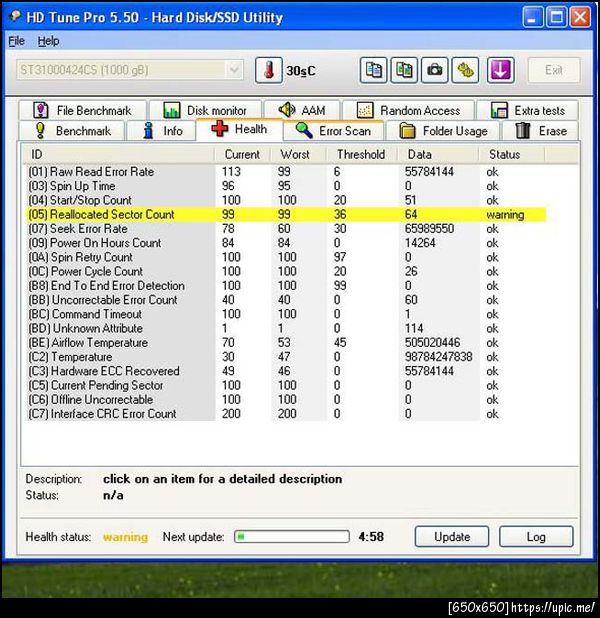
Task: Switch to the Random Access tab
Action: [408, 110]
